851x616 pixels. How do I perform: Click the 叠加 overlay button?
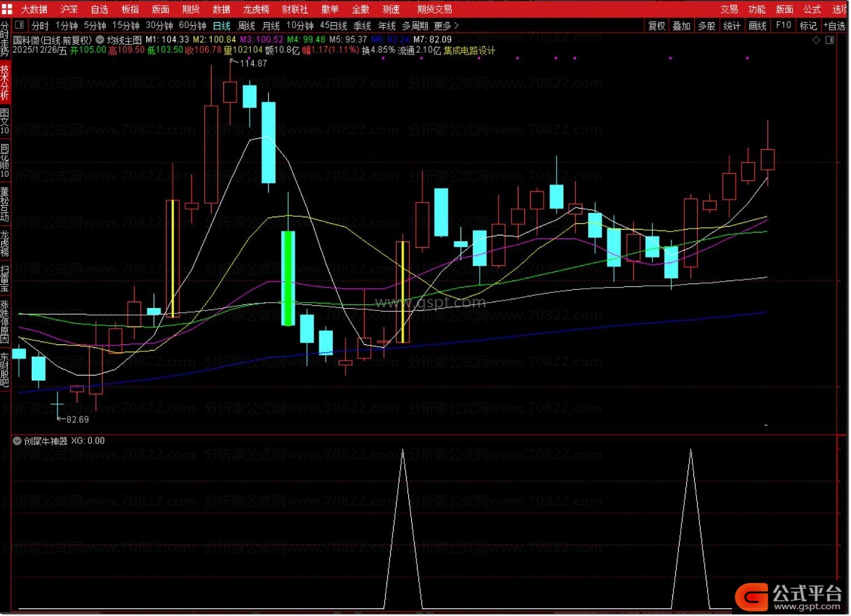[681, 26]
